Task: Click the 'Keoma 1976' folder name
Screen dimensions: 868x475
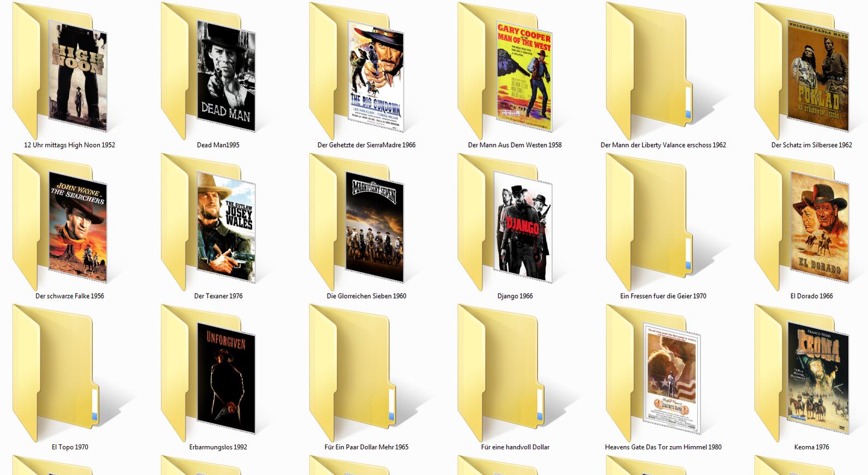Action: tap(812, 447)
